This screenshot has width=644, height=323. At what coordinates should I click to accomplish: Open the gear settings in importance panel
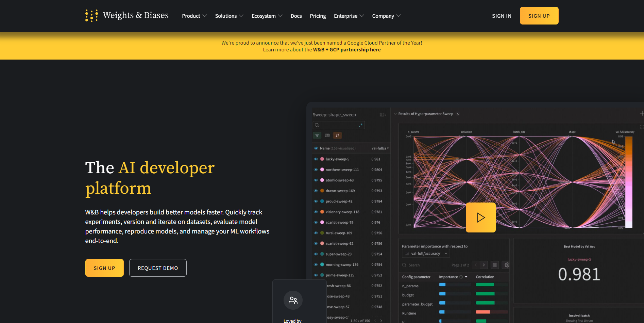tap(507, 265)
